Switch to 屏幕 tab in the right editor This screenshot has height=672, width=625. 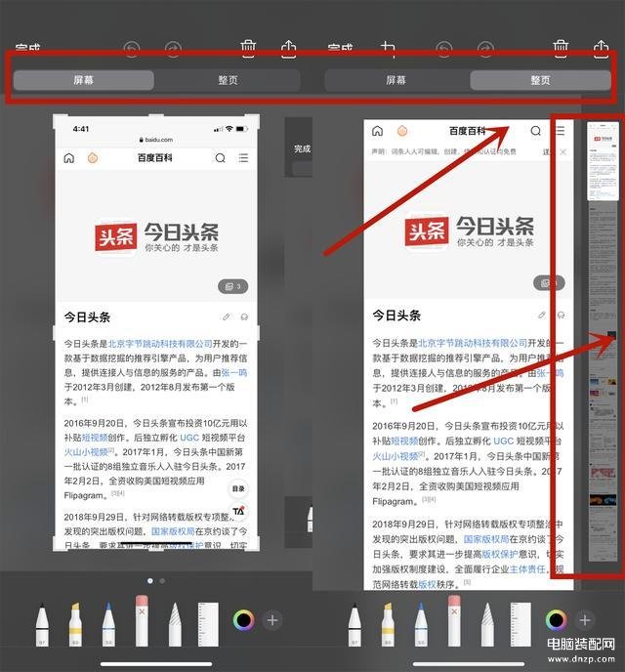click(396, 81)
